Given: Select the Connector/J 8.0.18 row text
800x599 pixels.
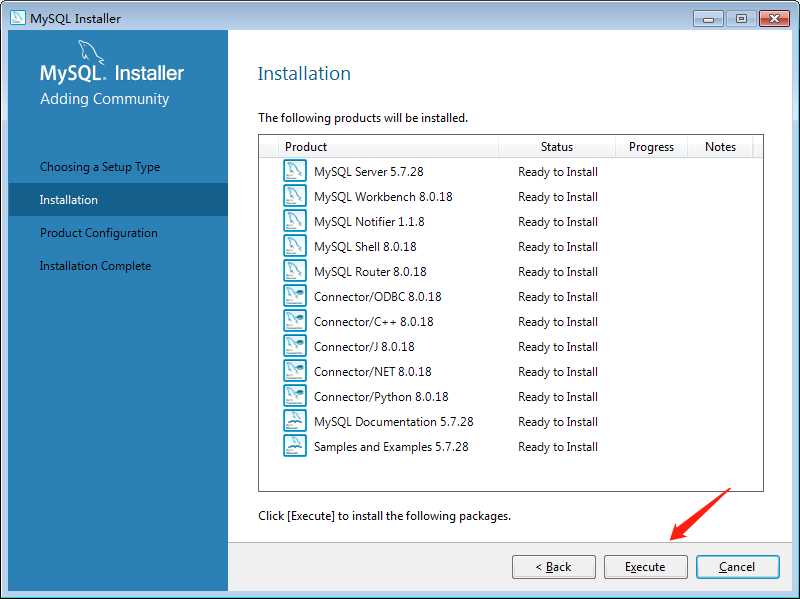Looking at the screenshot, I should [x=364, y=346].
